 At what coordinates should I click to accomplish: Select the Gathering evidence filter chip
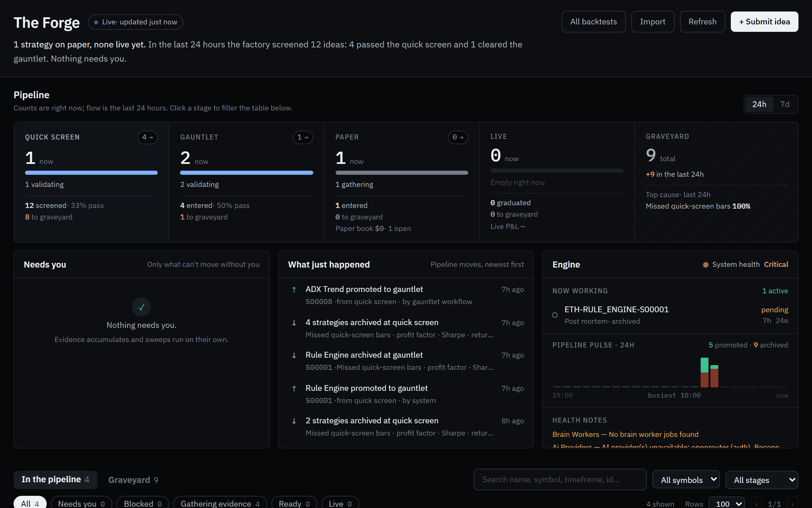[220, 503]
